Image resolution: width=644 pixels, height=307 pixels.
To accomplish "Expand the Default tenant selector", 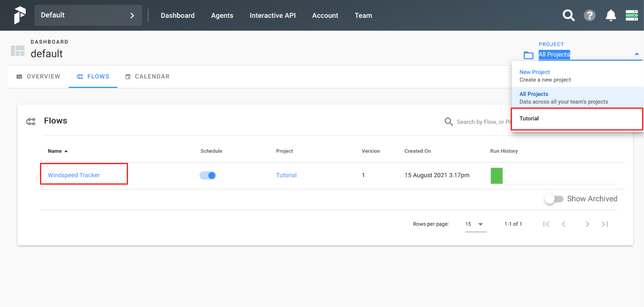I will (88, 15).
